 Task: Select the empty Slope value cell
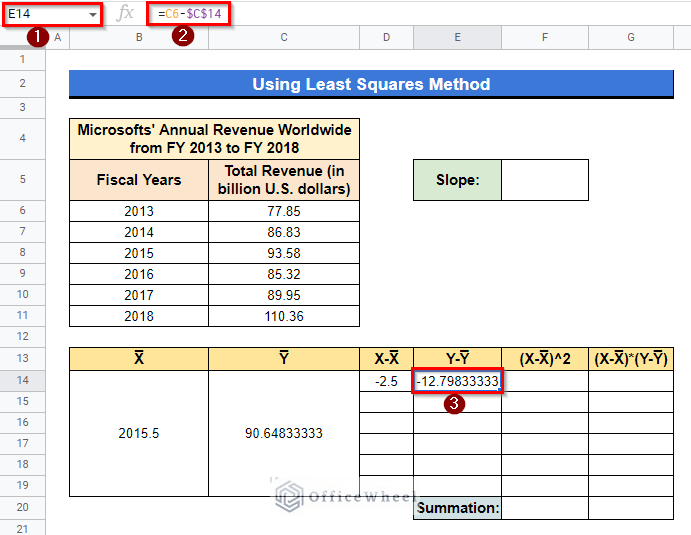click(545, 180)
